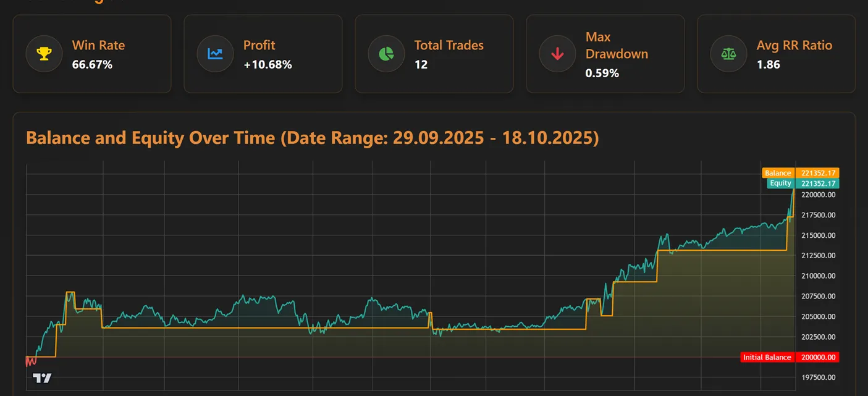Select the 1.86 Avg RR Ratio value
Image resolution: width=868 pixels, height=396 pixels.
click(769, 64)
